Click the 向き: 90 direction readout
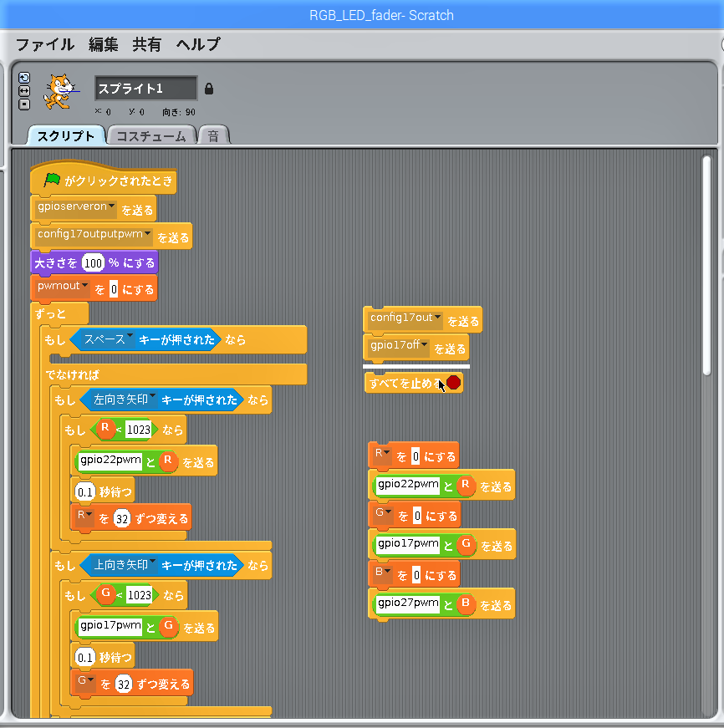Viewport: 724px width, 728px height. click(179, 112)
